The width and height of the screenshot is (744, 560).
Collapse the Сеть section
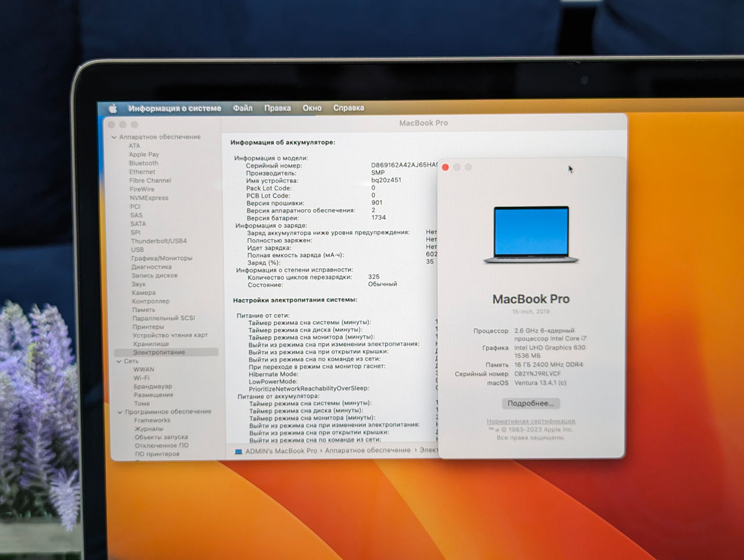pos(119,361)
